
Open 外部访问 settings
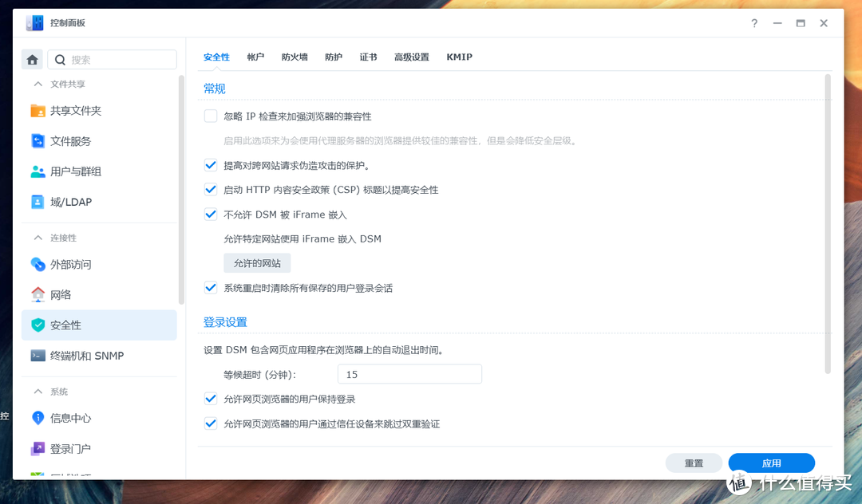coord(72,264)
